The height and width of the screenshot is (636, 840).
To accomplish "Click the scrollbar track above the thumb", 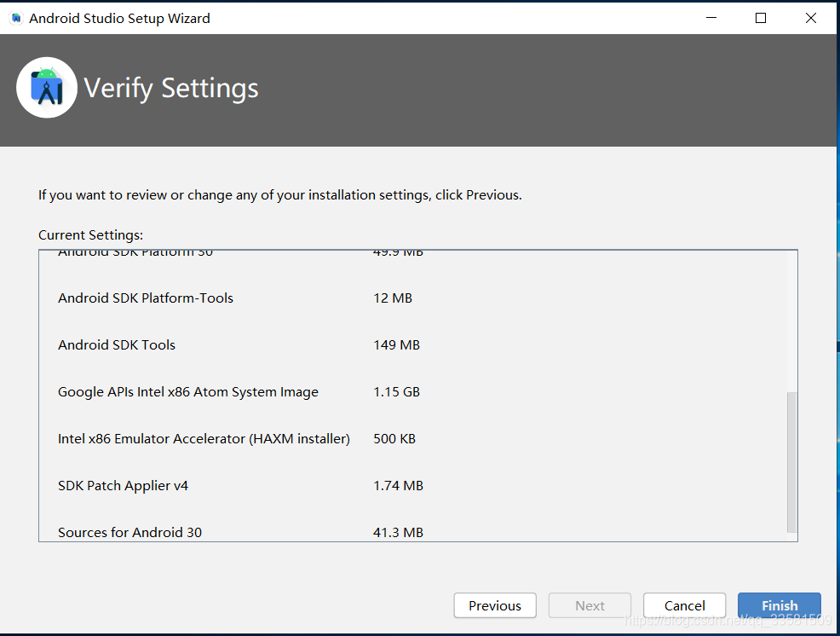I will click(x=791, y=321).
